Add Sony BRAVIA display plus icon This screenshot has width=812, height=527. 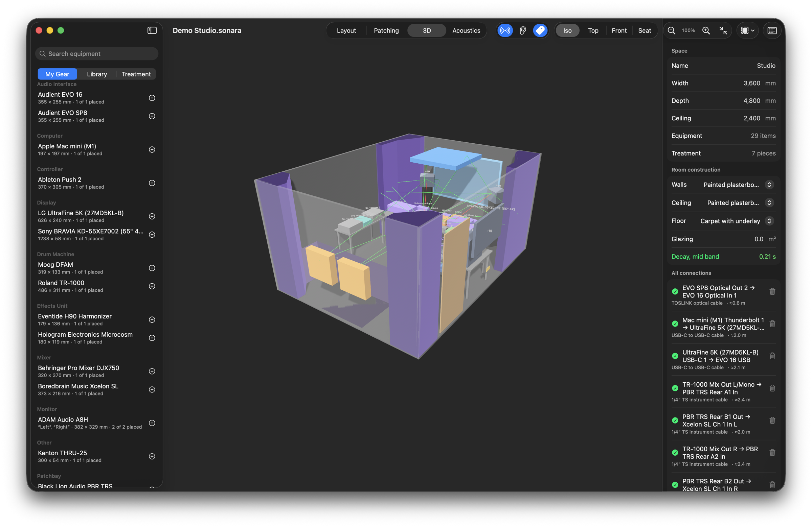[152, 235]
